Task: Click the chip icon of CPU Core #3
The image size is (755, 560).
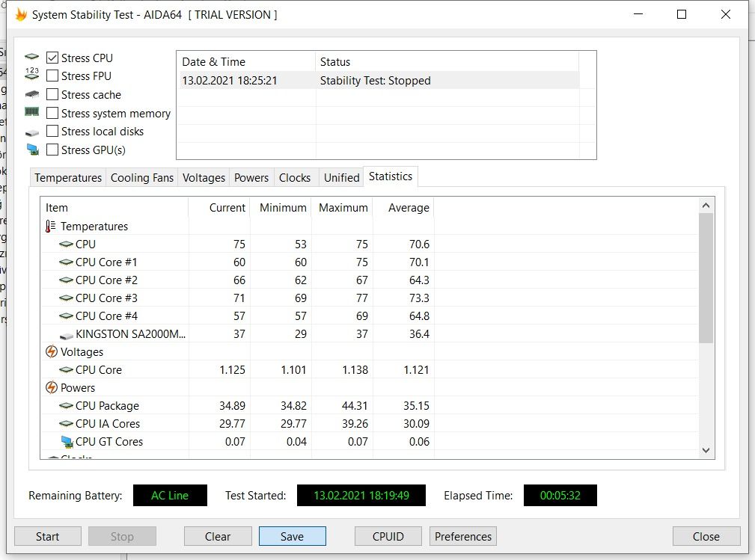Action: (x=66, y=298)
